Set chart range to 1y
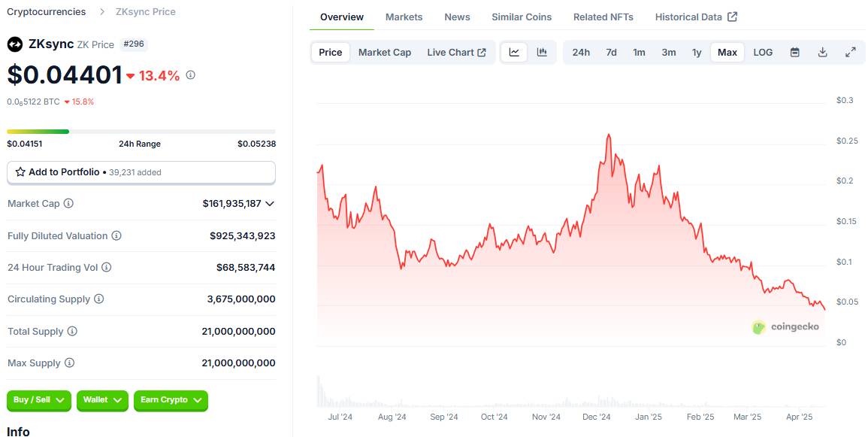Viewport: 868px width, 437px height. (x=697, y=52)
